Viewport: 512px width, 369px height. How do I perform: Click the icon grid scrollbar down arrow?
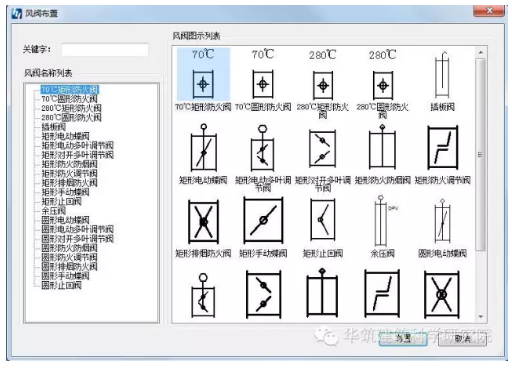pyautogui.click(x=481, y=316)
